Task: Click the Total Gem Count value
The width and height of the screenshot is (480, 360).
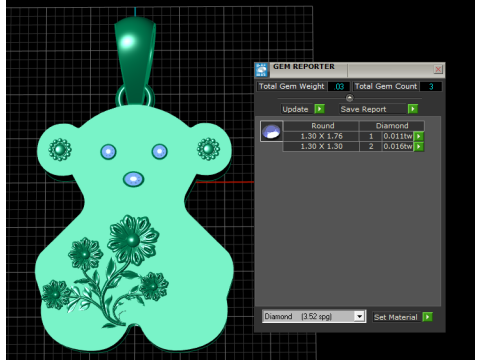Action: tap(431, 86)
